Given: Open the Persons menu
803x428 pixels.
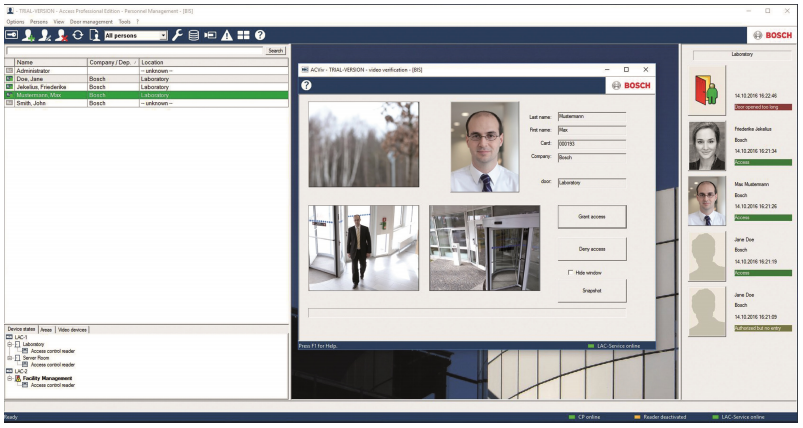Looking at the screenshot, I should [x=38, y=22].
